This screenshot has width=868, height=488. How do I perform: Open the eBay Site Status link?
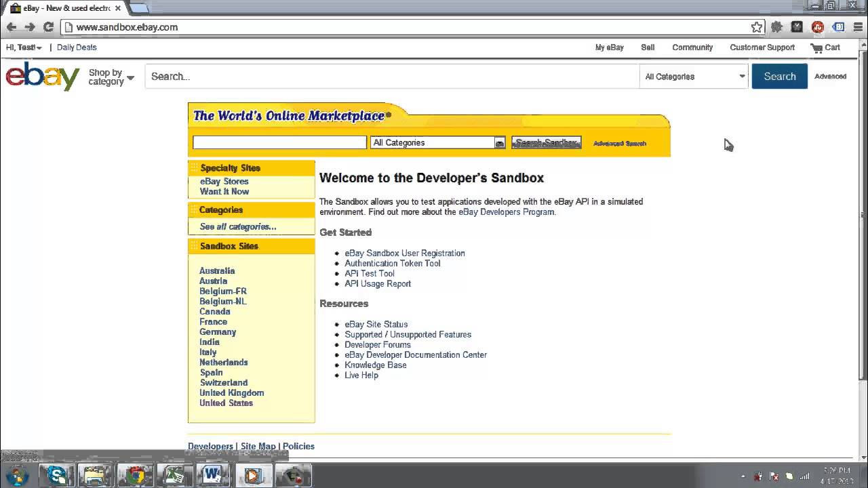[376, 325]
